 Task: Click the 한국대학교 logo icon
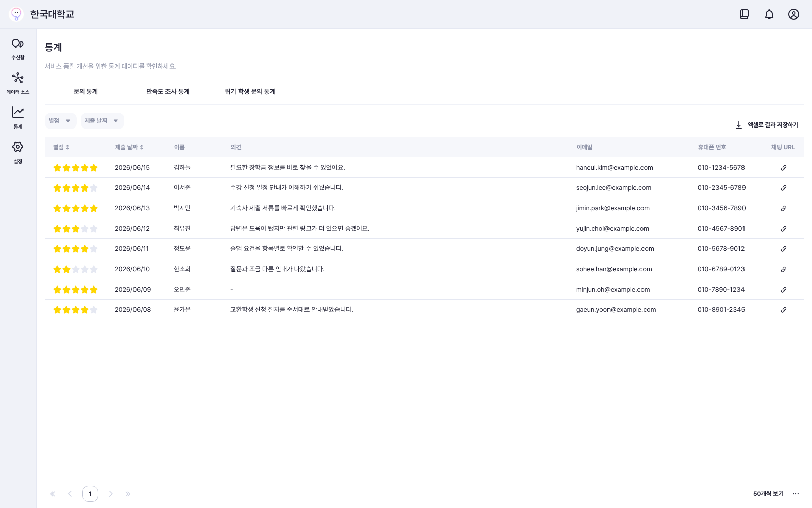point(16,14)
